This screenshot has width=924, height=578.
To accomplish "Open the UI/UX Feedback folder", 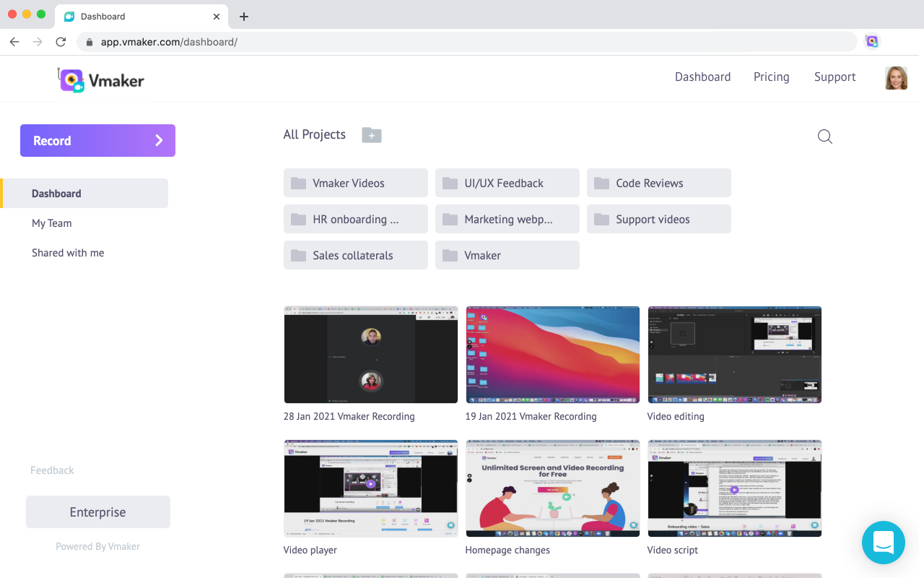I will point(507,184).
